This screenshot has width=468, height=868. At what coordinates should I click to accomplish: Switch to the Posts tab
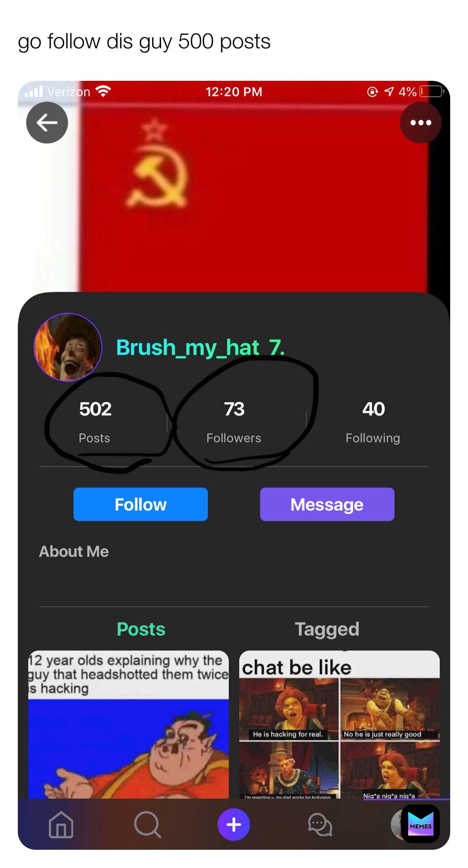[x=141, y=629]
